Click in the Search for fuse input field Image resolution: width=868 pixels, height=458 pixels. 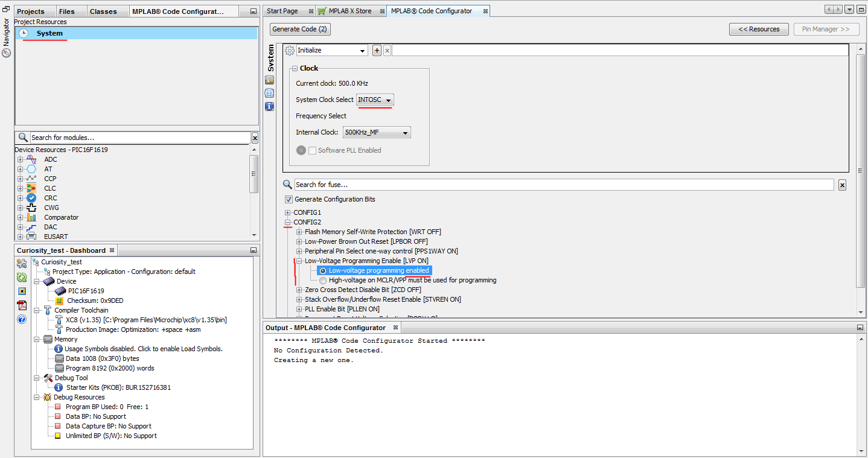pyautogui.click(x=564, y=185)
